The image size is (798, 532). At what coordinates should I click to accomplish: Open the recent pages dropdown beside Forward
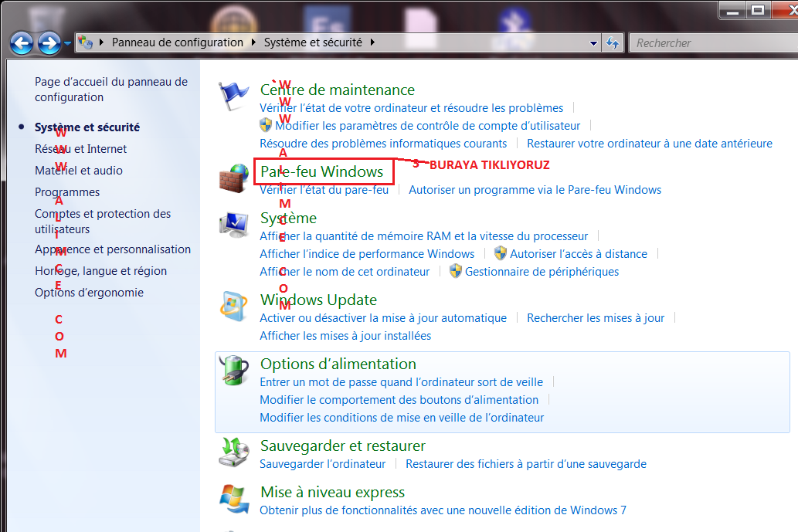67,44
